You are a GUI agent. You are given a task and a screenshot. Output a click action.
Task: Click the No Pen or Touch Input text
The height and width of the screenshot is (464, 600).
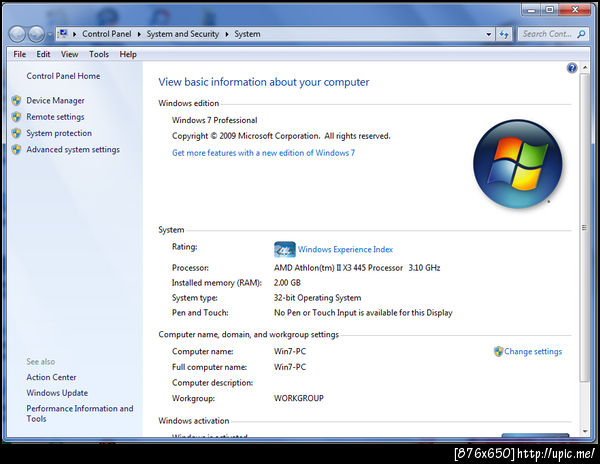click(363, 313)
